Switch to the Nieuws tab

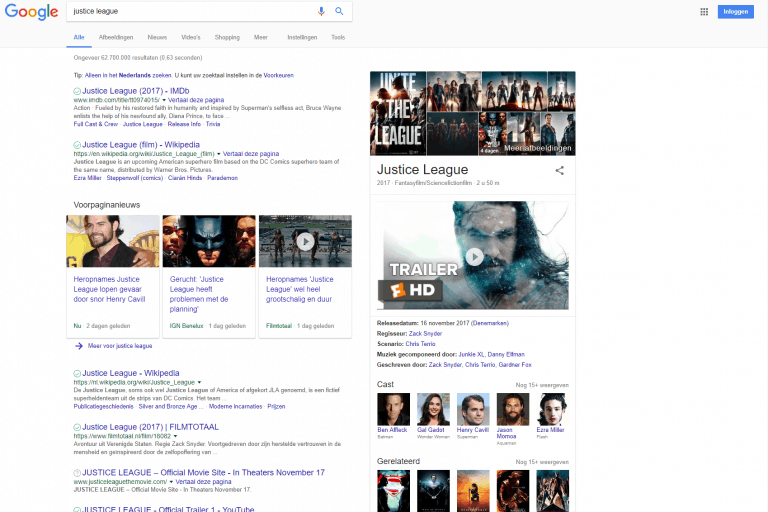click(x=157, y=37)
